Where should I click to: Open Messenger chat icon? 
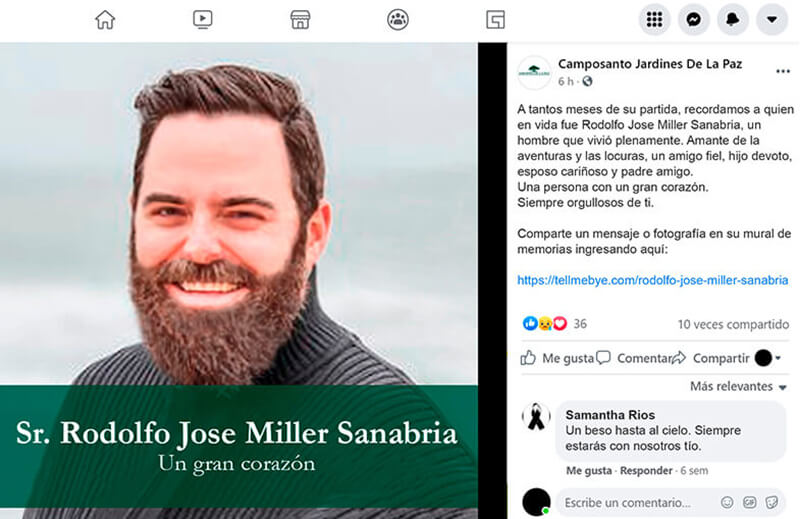point(693,20)
